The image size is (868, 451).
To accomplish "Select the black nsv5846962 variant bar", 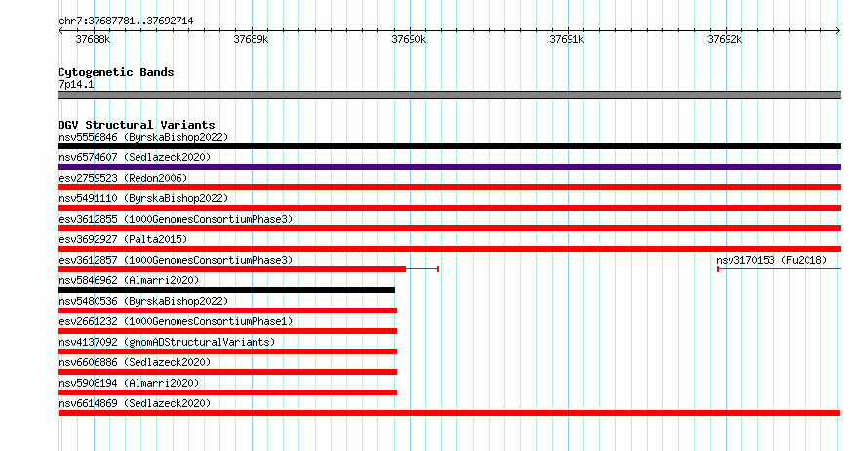I will [x=226, y=290].
